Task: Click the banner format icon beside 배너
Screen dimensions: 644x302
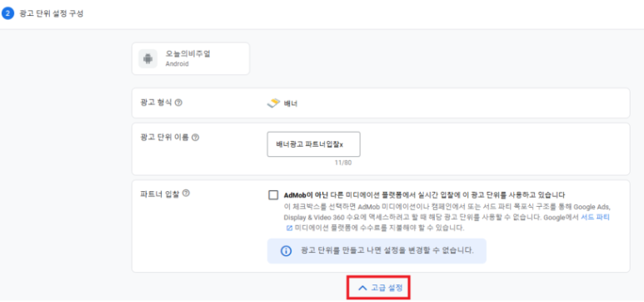Action: pyautogui.click(x=273, y=103)
